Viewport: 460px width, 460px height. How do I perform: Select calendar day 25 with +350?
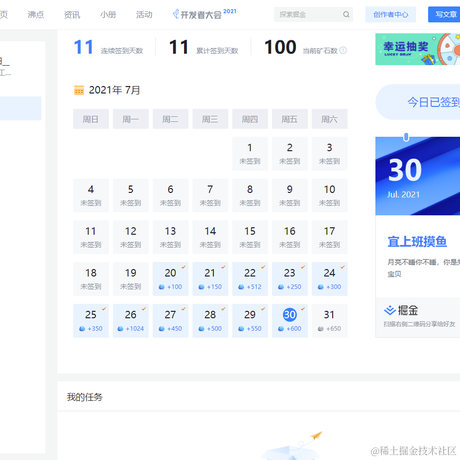click(91, 320)
